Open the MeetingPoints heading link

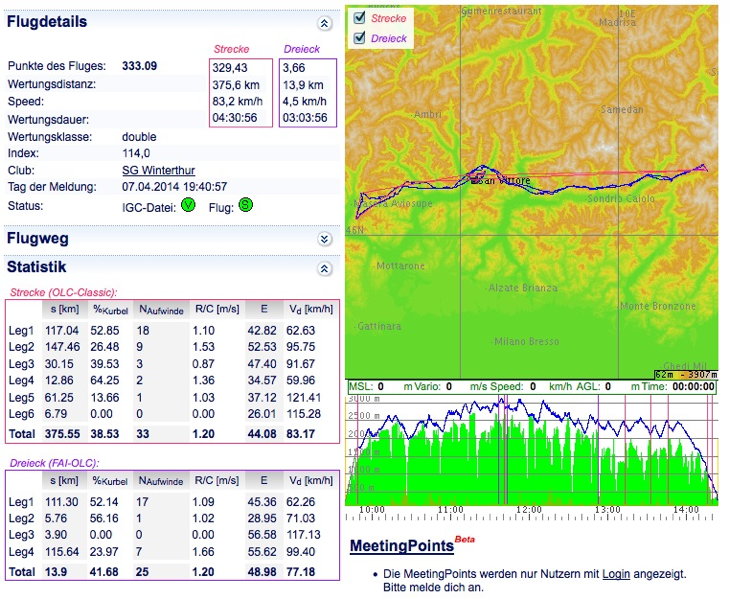401,547
